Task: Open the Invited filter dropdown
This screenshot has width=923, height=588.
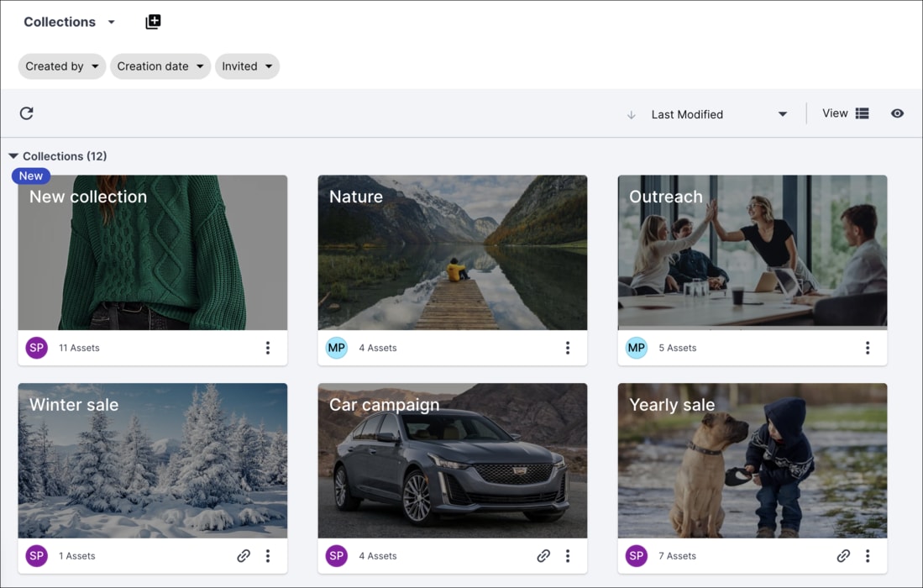Action: coord(247,66)
